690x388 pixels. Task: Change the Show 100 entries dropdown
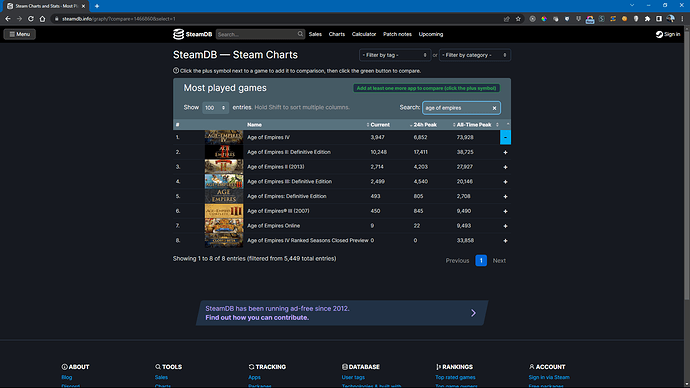(x=215, y=108)
